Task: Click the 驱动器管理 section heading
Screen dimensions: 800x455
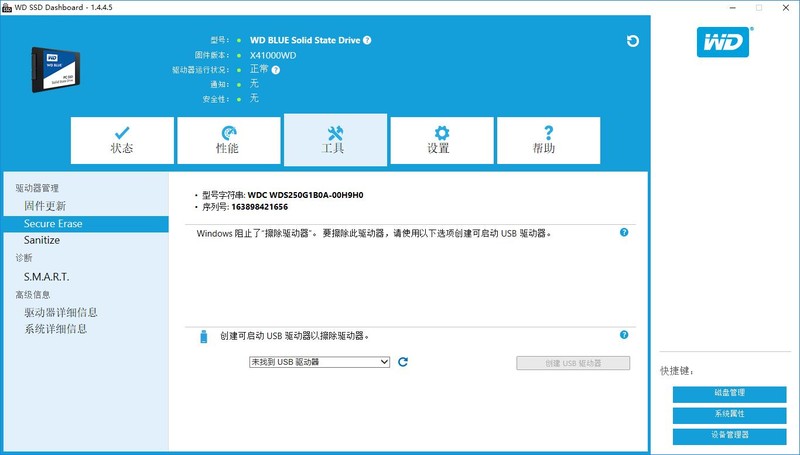Action: click(x=37, y=188)
